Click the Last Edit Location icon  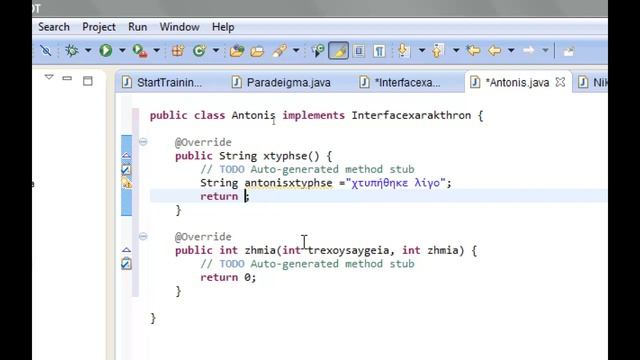[x=318, y=51]
